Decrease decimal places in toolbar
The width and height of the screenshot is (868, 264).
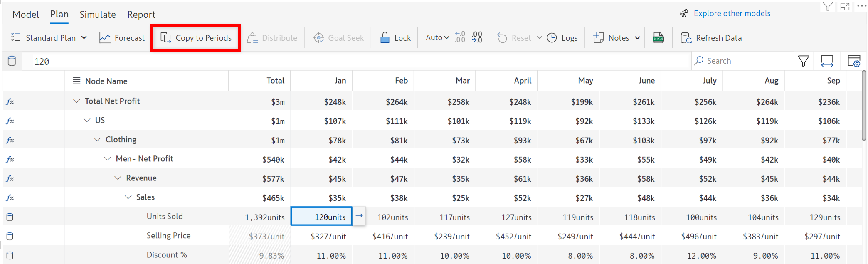(x=477, y=38)
